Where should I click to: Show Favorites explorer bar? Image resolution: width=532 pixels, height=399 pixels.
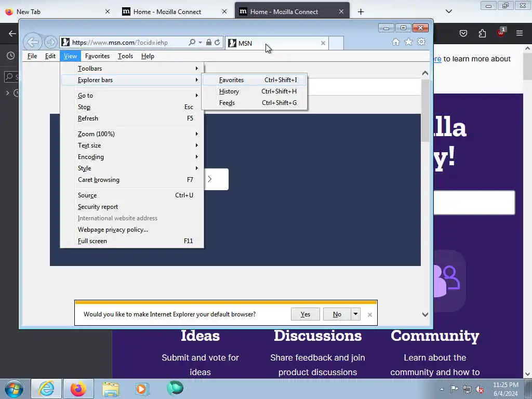pos(255,80)
